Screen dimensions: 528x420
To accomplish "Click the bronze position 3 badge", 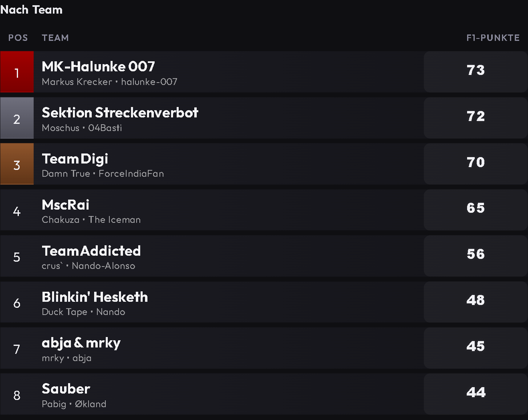I will (x=17, y=164).
